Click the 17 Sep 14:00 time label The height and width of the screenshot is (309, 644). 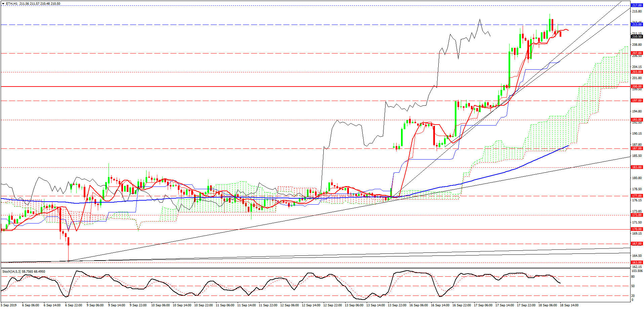click(505, 305)
